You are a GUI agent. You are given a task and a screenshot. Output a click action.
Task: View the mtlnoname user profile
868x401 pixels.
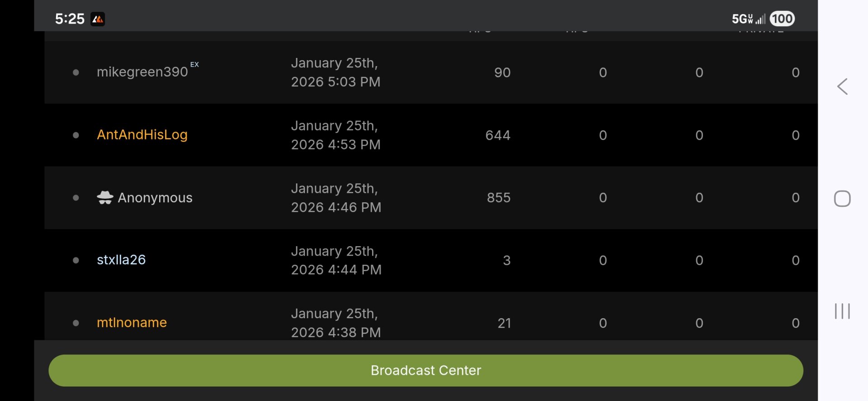132,322
